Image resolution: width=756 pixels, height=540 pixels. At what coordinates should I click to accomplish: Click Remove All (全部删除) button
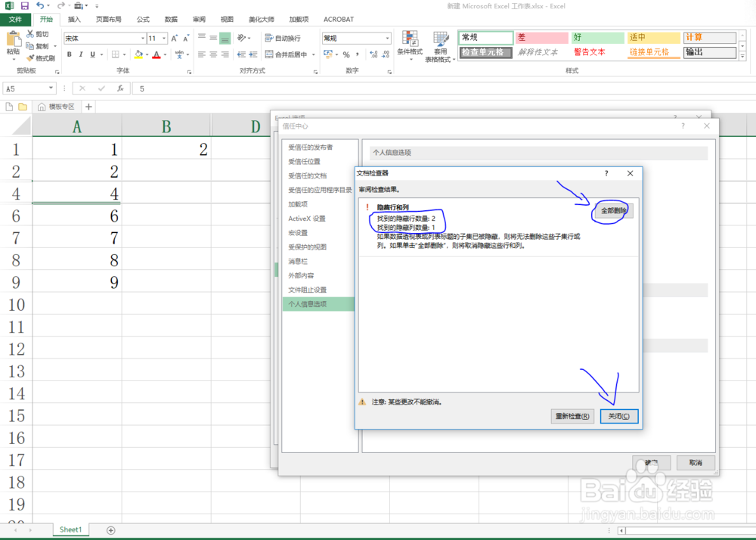pos(613,211)
